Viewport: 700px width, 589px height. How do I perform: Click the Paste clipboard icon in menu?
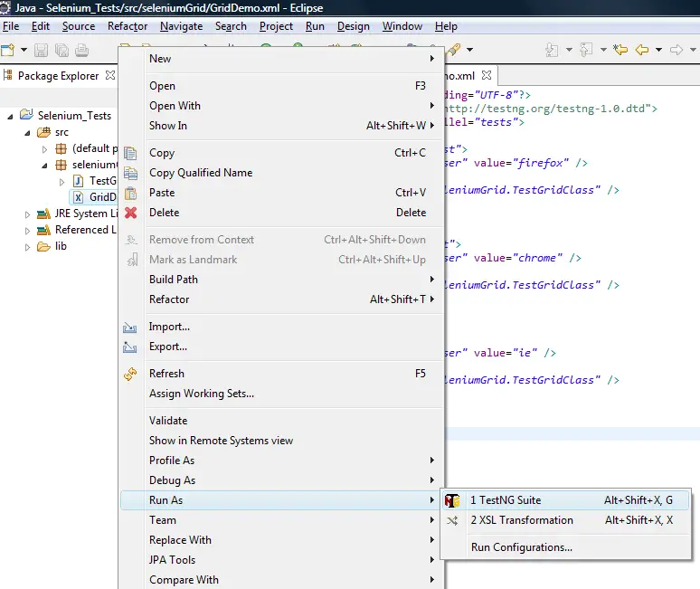[x=130, y=193]
